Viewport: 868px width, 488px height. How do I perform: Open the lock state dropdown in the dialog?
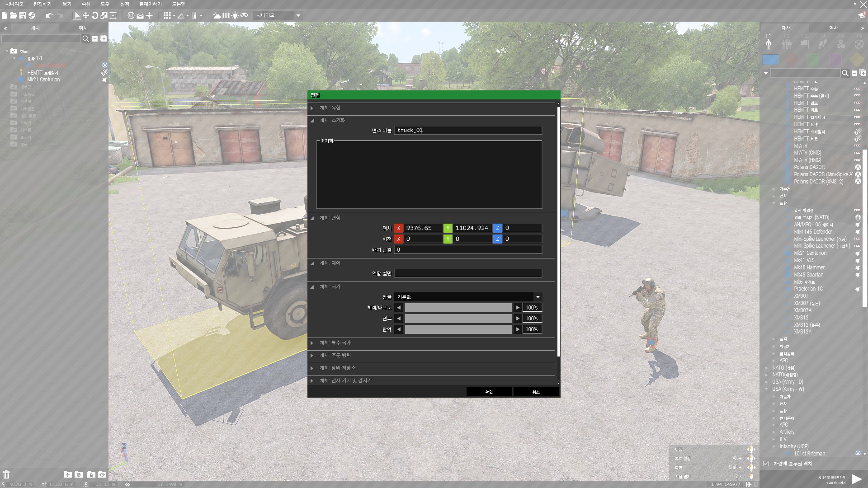point(468,297)
